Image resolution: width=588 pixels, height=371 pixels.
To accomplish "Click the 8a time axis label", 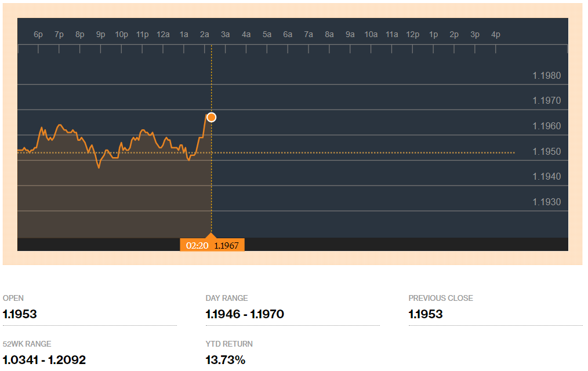I will [329, 35].
